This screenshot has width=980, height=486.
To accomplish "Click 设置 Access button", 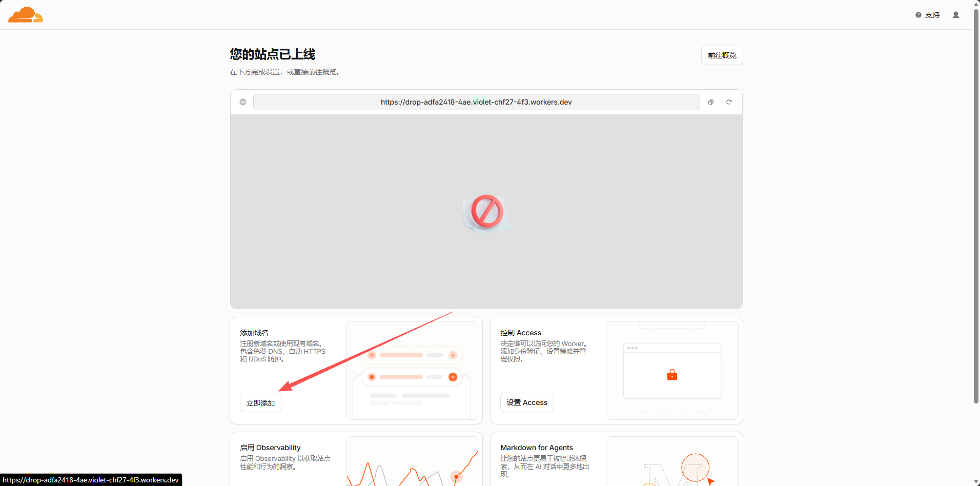I will 527,402.
